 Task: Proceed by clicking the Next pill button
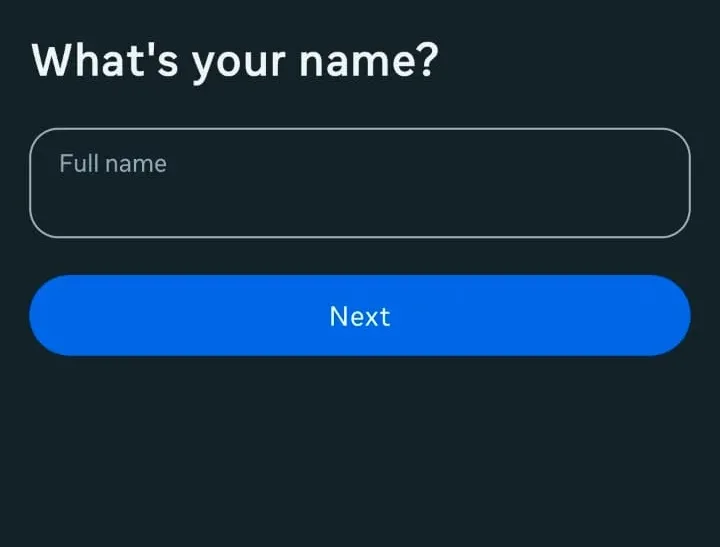(360, 315)
